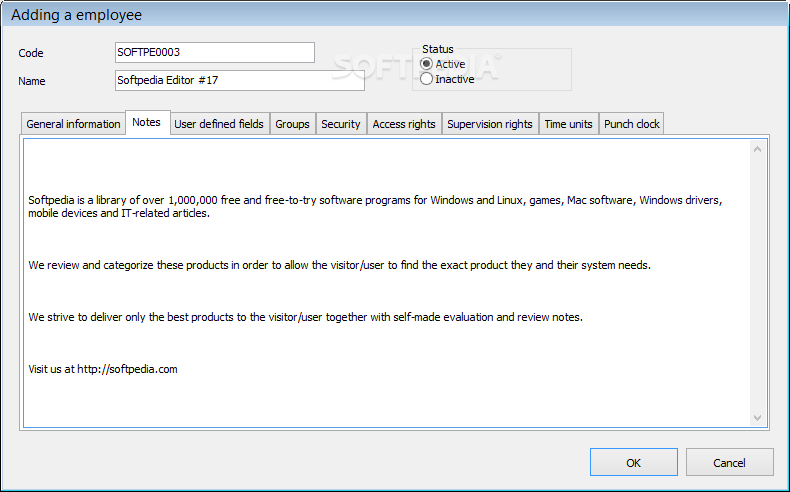Click into the Code input field

215,52
